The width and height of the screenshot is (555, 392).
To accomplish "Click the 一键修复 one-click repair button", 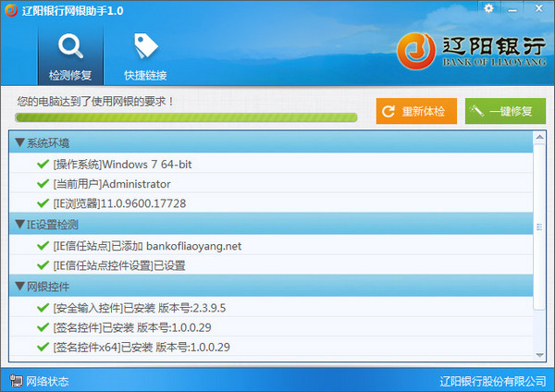I will click(505, 111).
